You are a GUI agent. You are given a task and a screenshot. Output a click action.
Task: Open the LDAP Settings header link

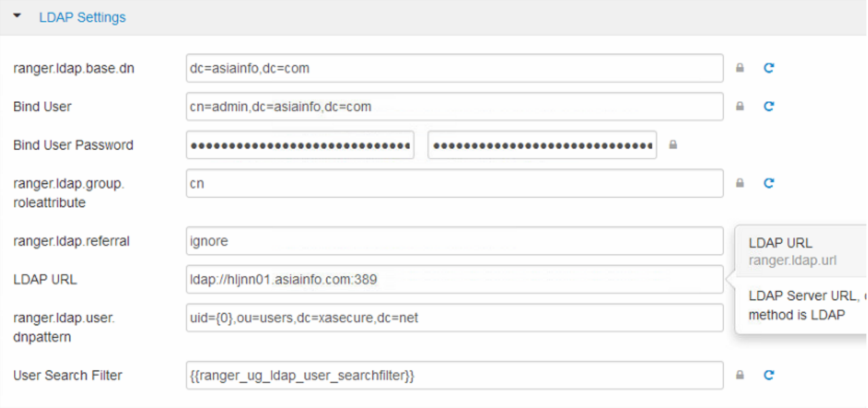point(82,17)
